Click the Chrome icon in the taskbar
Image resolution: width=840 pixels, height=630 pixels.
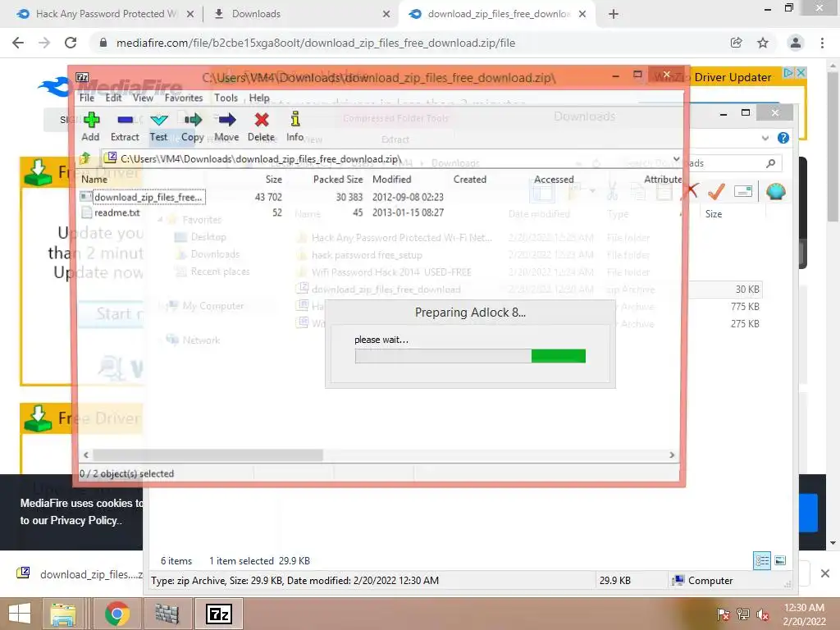pyautogui.click(x=117, y=614)
